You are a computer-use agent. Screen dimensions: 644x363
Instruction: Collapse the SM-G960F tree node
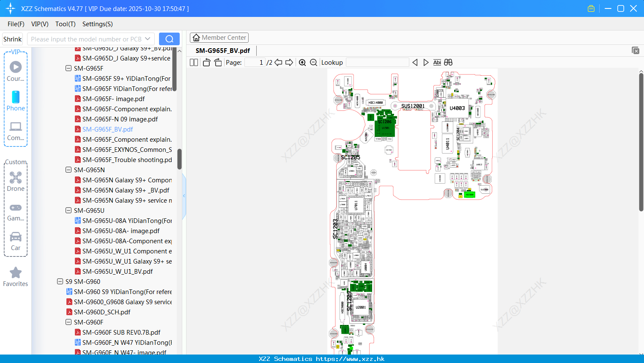pyautogui.click(x=69, y=322)
